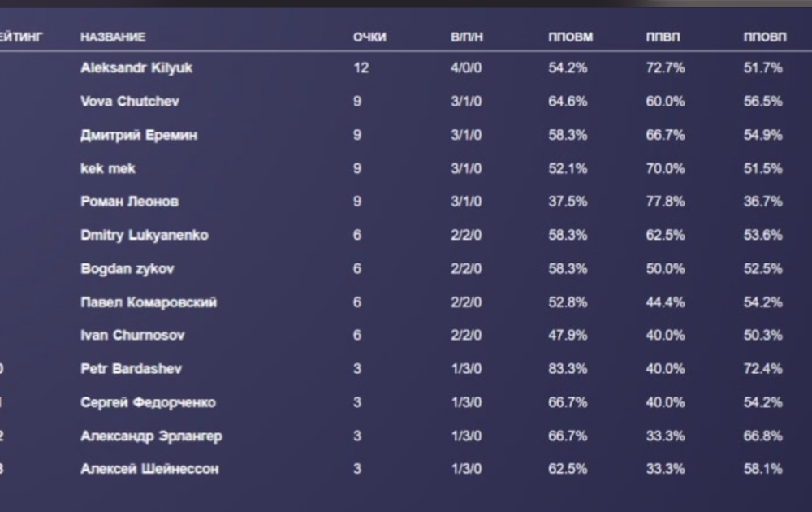812x512 pixels.
Task: Select Dmitry Lukyanenko in the standings
Action: pyautogui.click(x=145, y=235)
